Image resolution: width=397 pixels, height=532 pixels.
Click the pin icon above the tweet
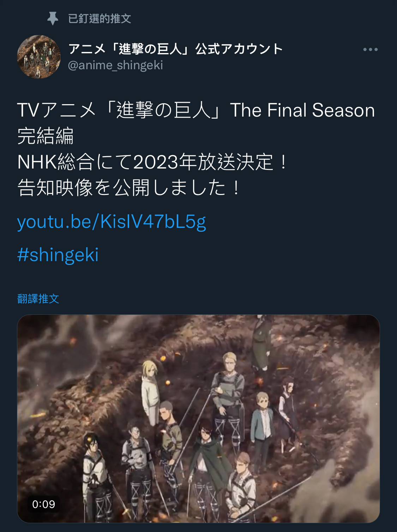tap(53, 18)
